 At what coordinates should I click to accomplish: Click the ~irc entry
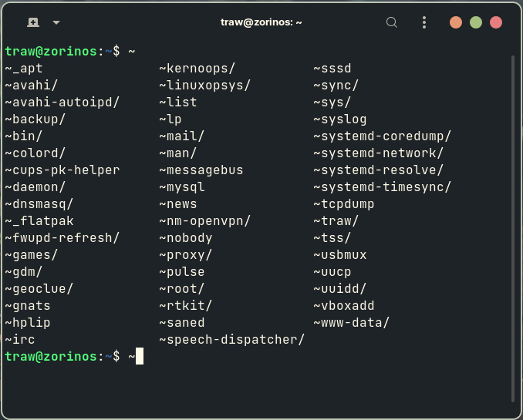[20, 340]
